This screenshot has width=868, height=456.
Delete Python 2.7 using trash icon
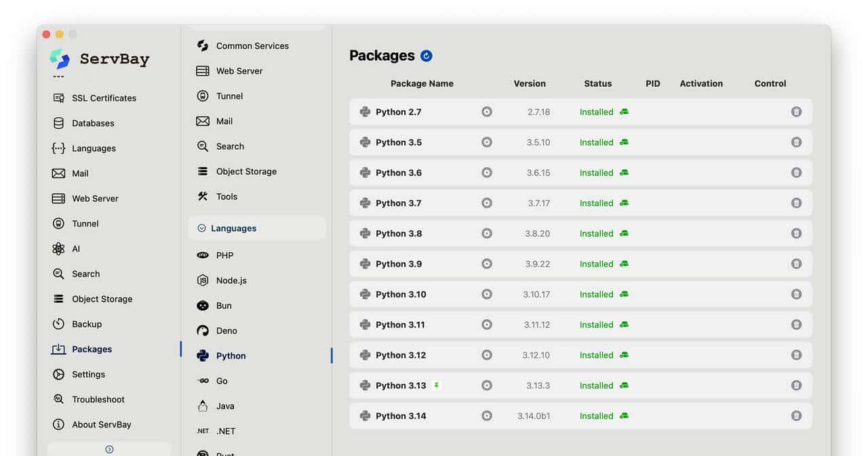[796, 112]
